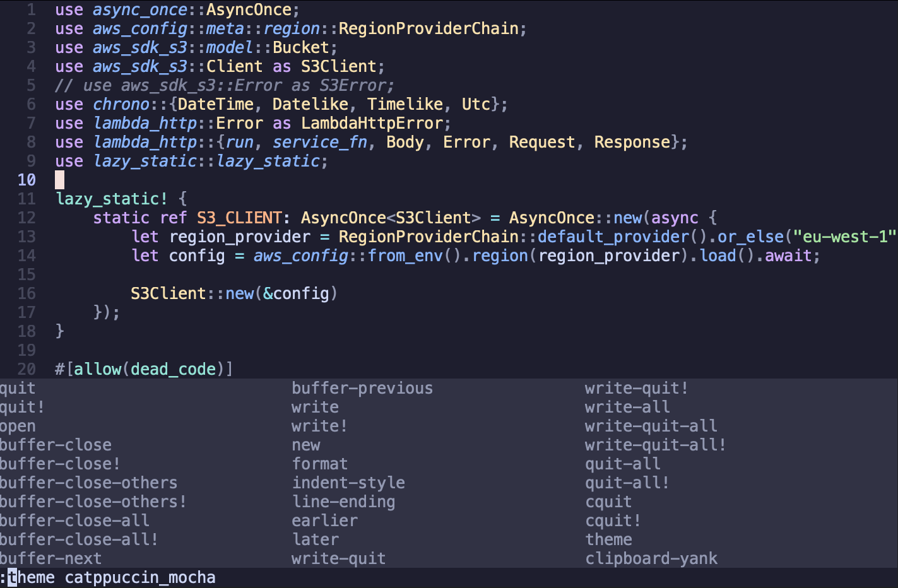Select the "format" command entry
The height and width of the screenshot is (588, 898).
pos(319,464)
